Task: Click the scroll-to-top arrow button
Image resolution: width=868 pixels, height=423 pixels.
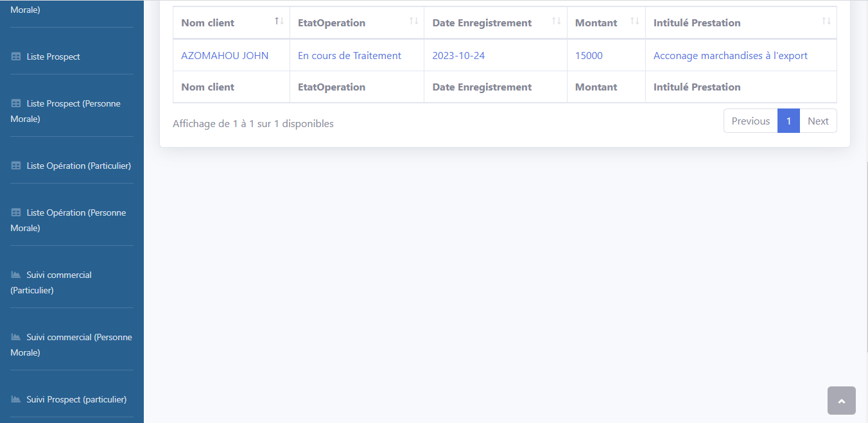Action: tap(841, 401)
